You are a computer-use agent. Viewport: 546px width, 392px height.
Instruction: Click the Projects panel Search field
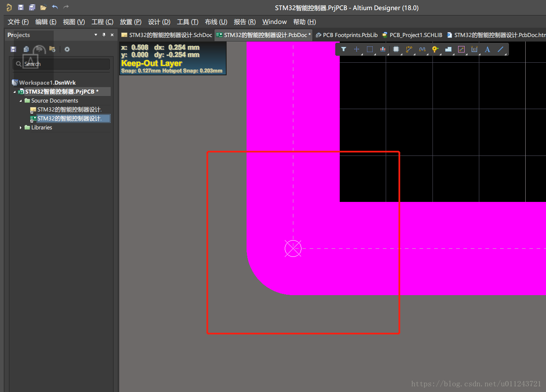click(x=61, y=64)
